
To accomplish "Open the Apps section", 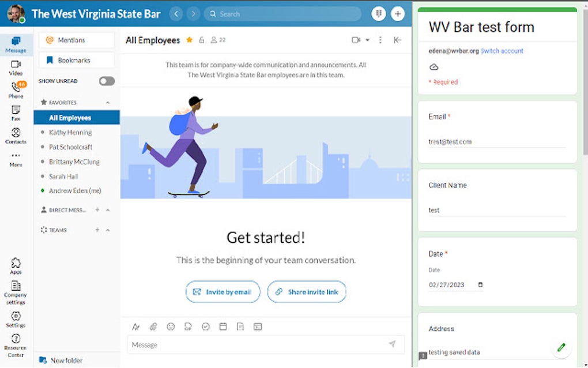I will point(16,266).
